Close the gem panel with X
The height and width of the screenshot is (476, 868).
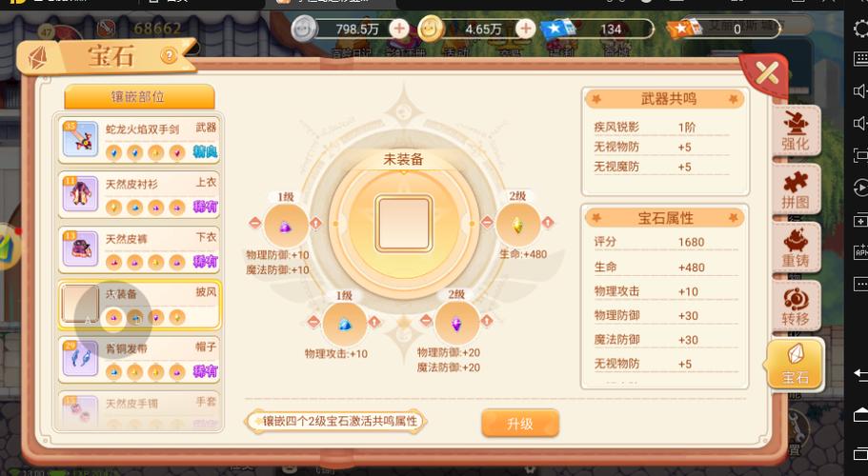tap(767, 72)
